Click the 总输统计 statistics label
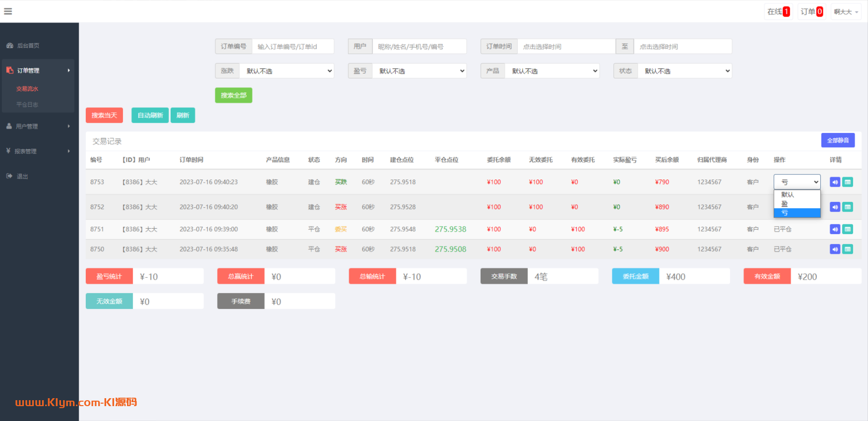 [372, 276]
